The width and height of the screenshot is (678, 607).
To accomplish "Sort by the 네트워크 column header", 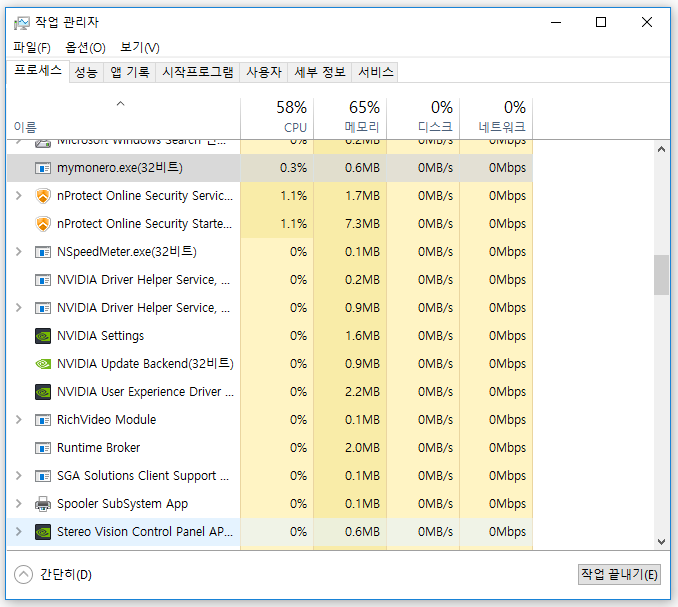I will pyautogui.click(x=496, y=117).
